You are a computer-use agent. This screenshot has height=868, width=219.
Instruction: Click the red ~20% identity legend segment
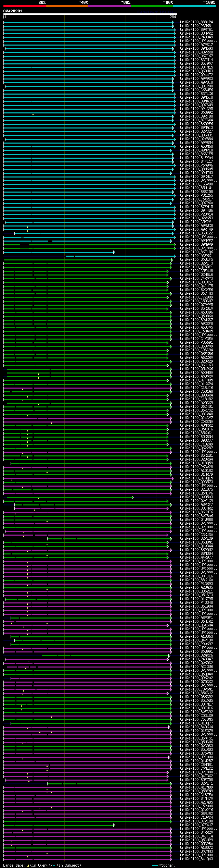tap(24, 6)
